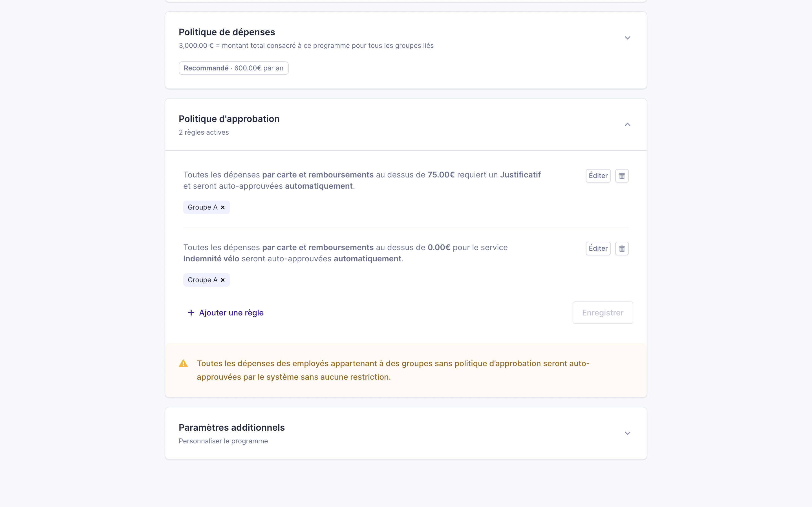Image resolution: width=812 pixels, height=507 pixels.
Task: Select the Recommandé 600.00€ par an badge
Action: point(233,68)
